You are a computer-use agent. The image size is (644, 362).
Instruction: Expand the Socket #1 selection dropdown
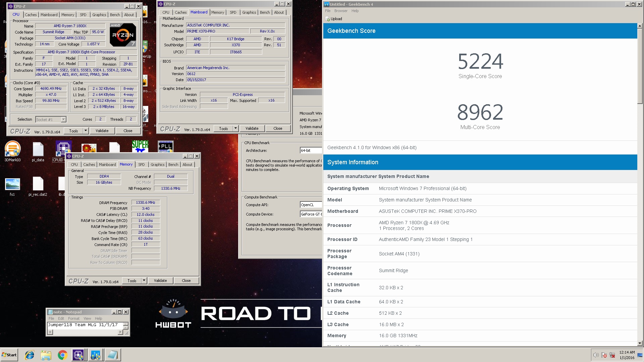click(x=63, y=120)
